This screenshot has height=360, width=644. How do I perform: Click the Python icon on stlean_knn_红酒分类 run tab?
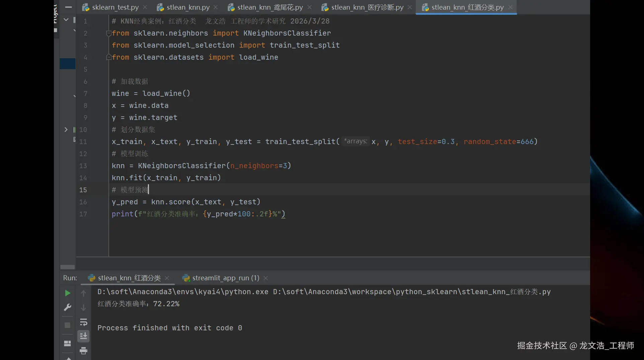tap(91, 278)
